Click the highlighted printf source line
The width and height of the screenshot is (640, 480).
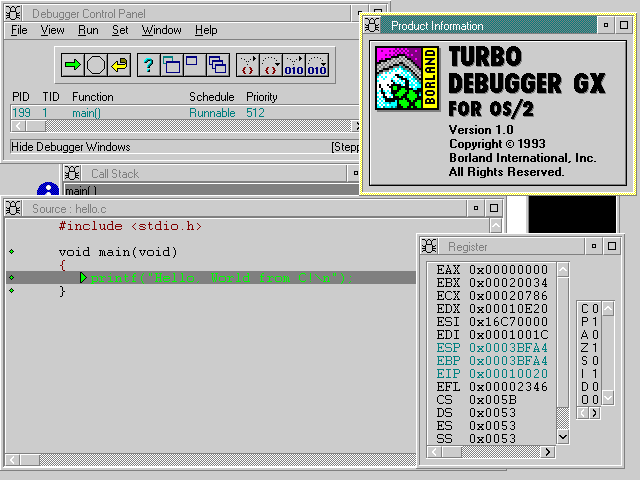[211, 278]
